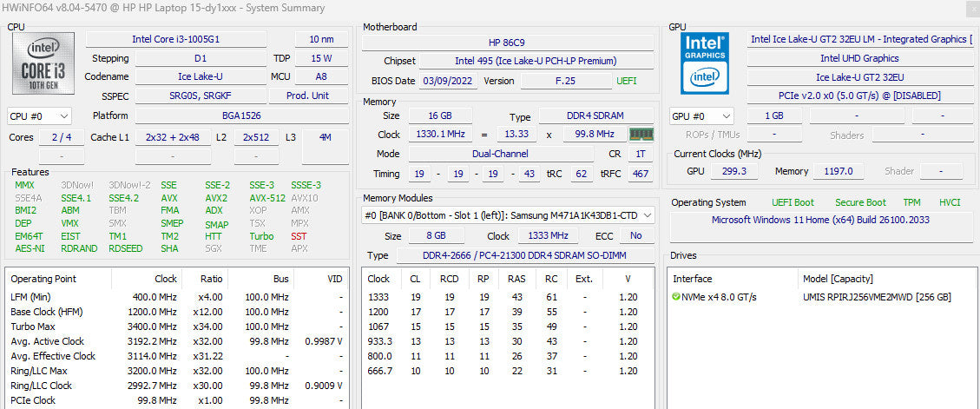The height and width of the screenshot is (409, 980).
Task: Click the RAS column header in timings table
Action: pos(516,279)
